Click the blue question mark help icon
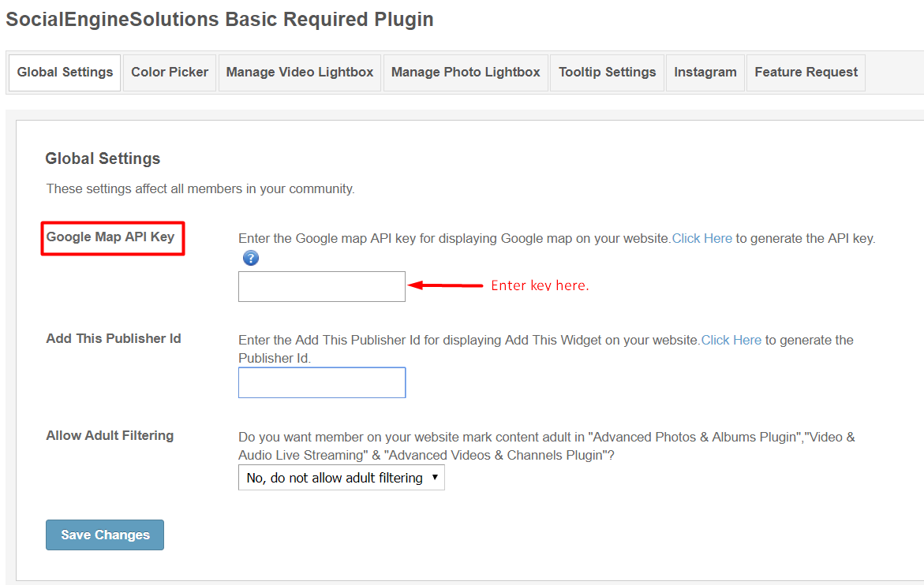Viewport: 924px width, 585px height. point(250,258)
